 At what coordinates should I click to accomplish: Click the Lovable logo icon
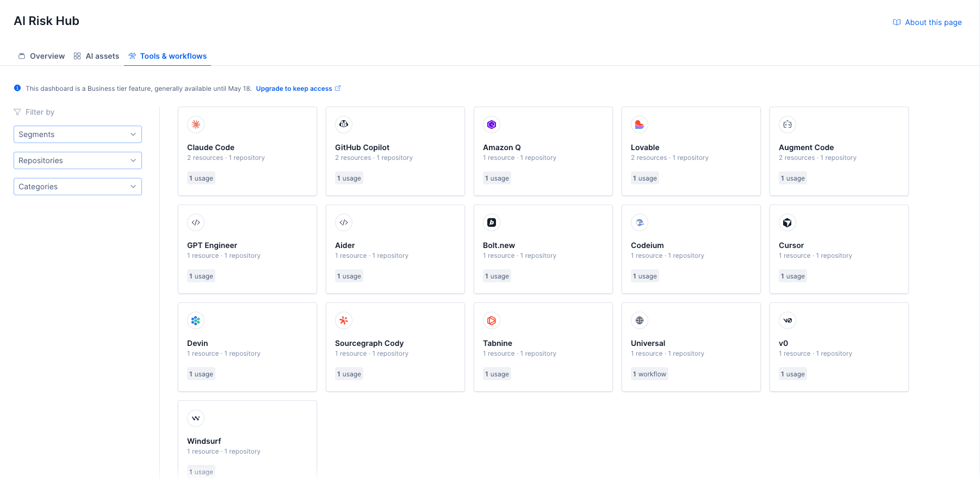pyautogui.click(x=640, y=125)
